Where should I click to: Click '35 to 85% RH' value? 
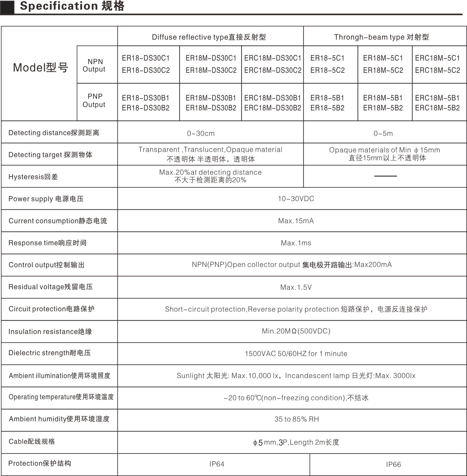pos(296,419)
